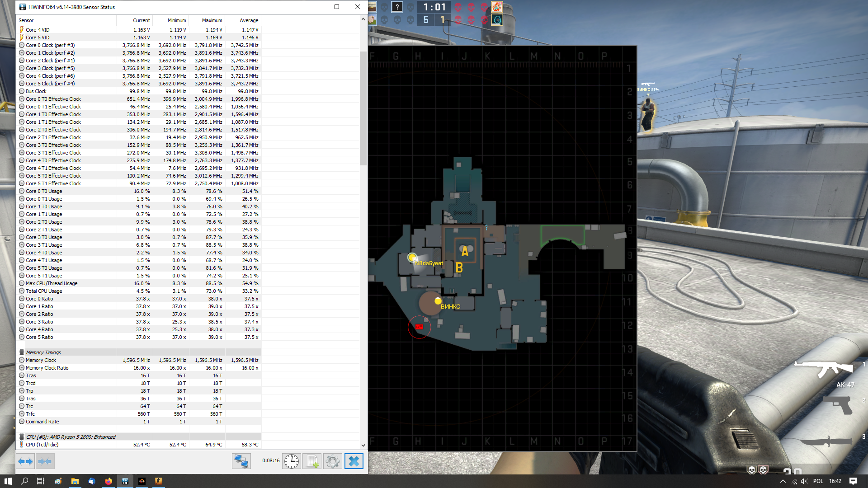The height and width of the screenshot is (488, 868).
Task: Show hidden tray icons chevron
Action: [783, 481]
